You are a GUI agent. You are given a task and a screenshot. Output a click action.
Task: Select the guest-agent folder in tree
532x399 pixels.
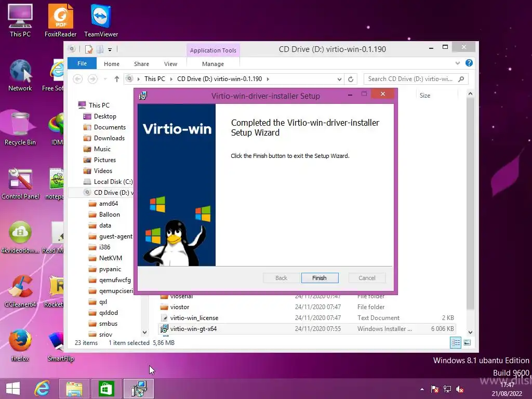116,236
